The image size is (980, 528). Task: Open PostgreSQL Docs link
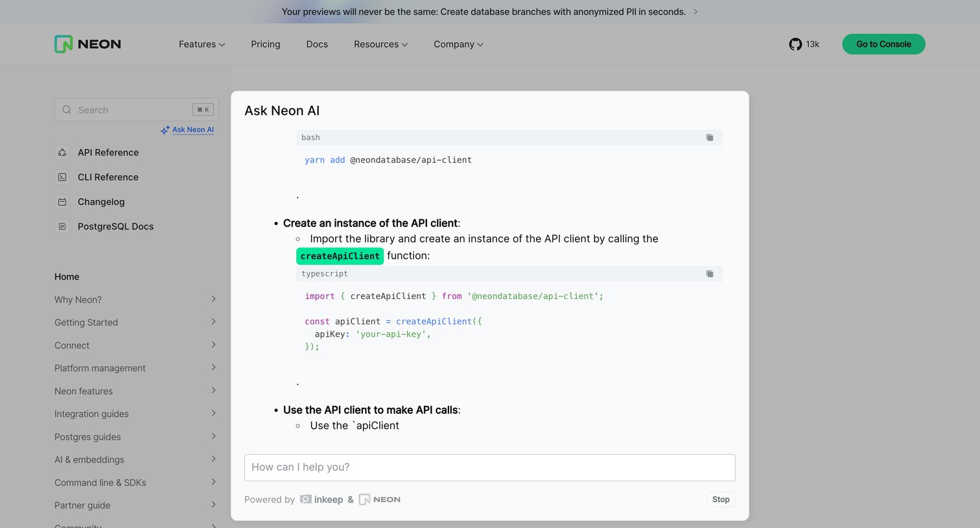[115, 226]
